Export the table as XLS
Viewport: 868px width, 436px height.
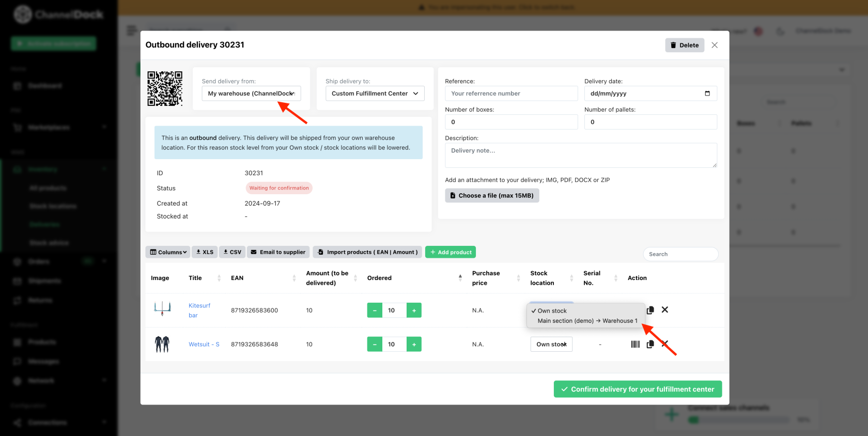point(205,252)
